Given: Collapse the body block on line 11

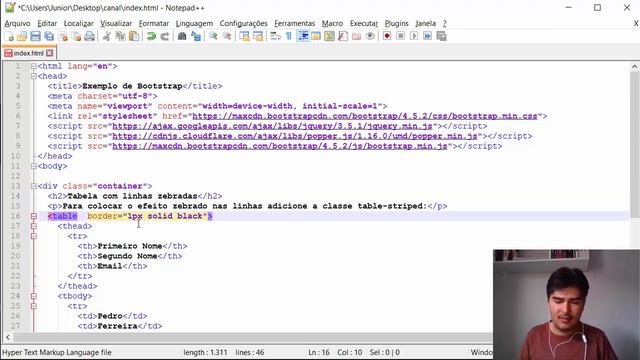Looking at the screenshot, I should 34,166.
